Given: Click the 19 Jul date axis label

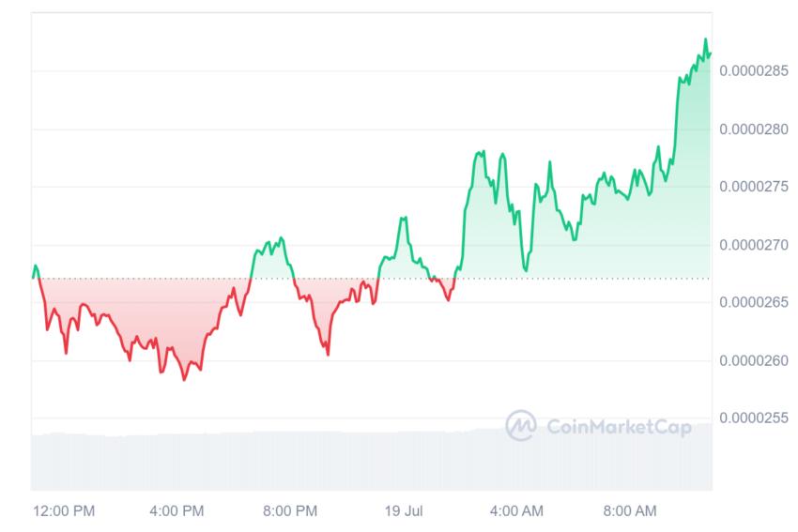Looking at the screenshot, I should tap(403, 510).
